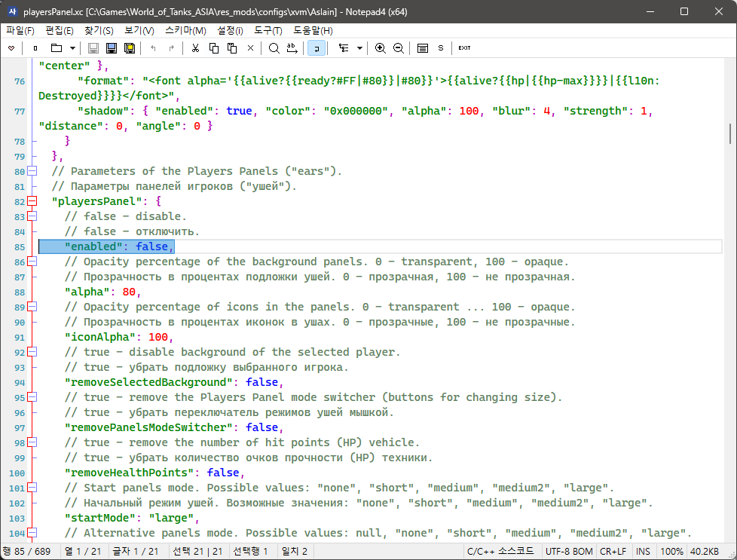737x560 pixels.
Task: Click the 글자 1 / 21 status entry
Action: pyautogui.click(x=136, y=552)
